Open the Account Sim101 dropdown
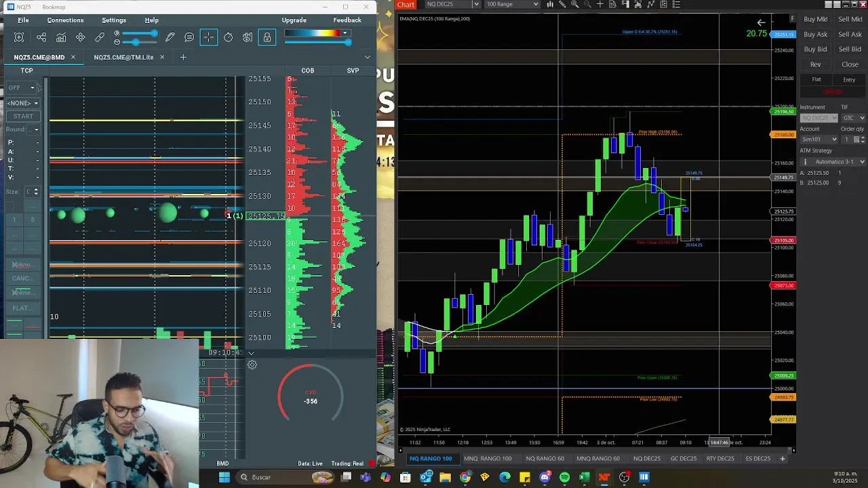 click(x=819, y=140)
